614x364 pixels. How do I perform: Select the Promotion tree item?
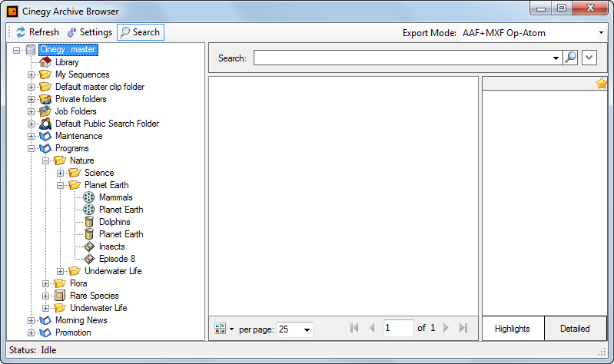[x=73, y=333]
